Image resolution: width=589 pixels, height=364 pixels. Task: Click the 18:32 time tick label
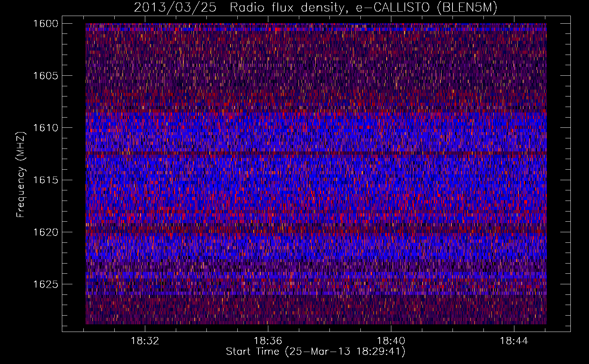[x=145, y=341]
